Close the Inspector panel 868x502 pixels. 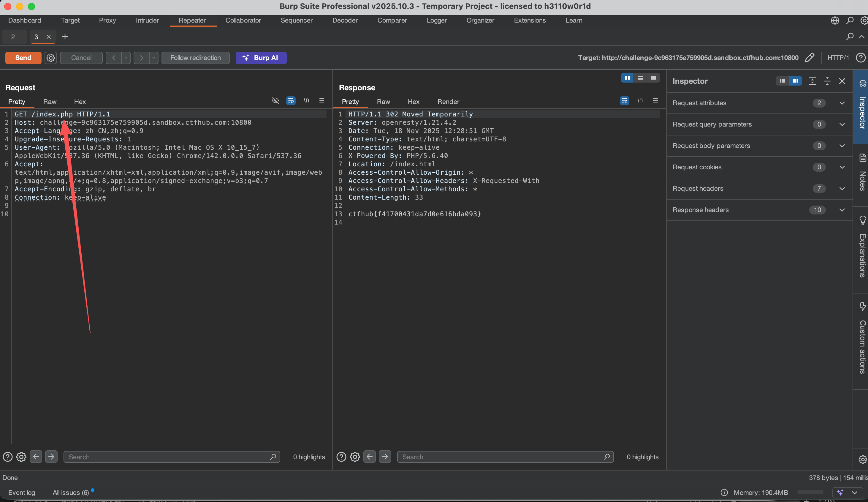(842, 81)
